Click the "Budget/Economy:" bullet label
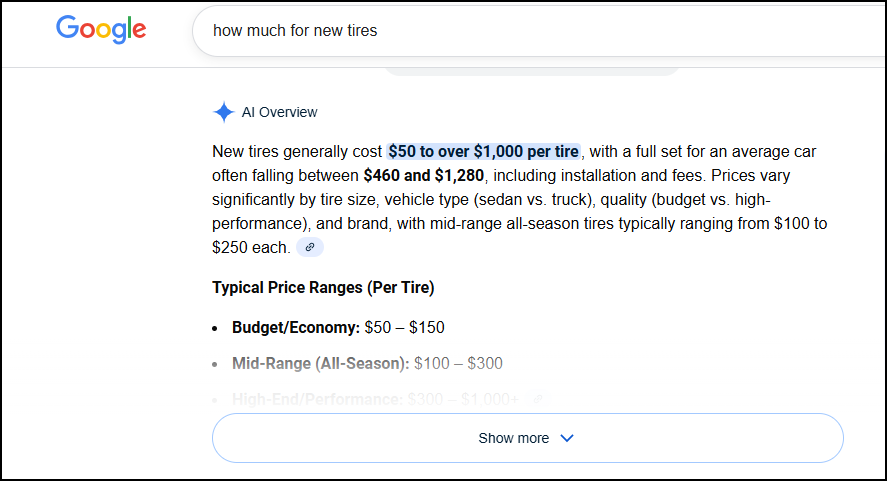The width and height of the screenshot is (887, 481). pos(296,327)
